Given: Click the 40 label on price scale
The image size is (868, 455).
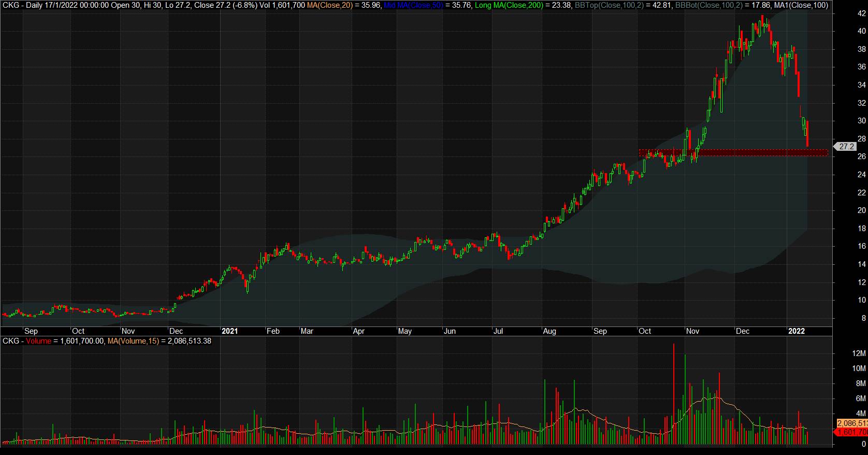Looking at the screenshot, I should (x=862, y=32).
